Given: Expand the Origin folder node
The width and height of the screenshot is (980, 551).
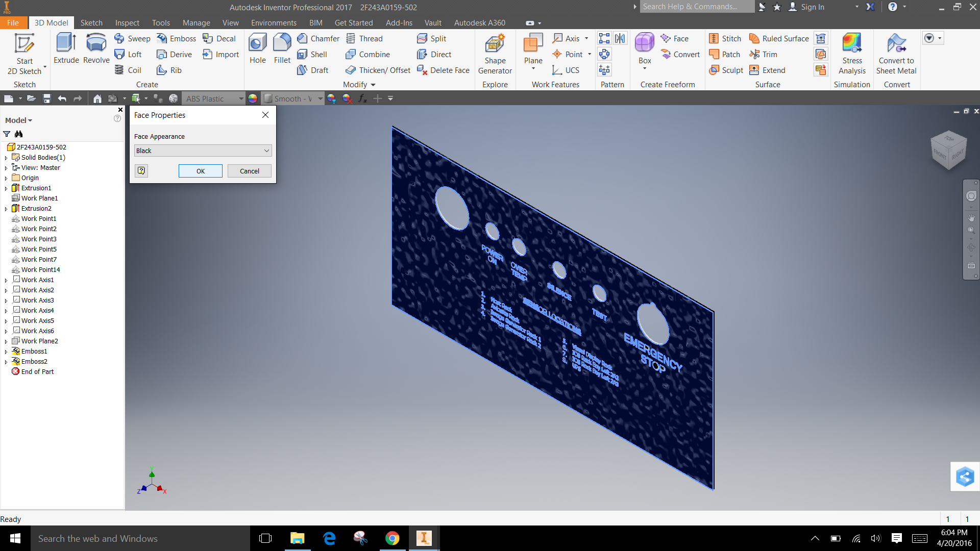Looking at the screenshot, I should point(6,178).
